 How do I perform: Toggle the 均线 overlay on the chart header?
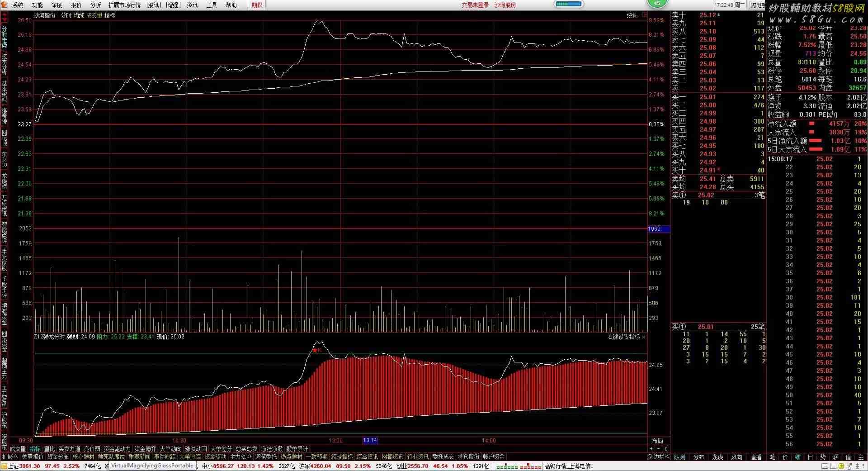[79, 15]
